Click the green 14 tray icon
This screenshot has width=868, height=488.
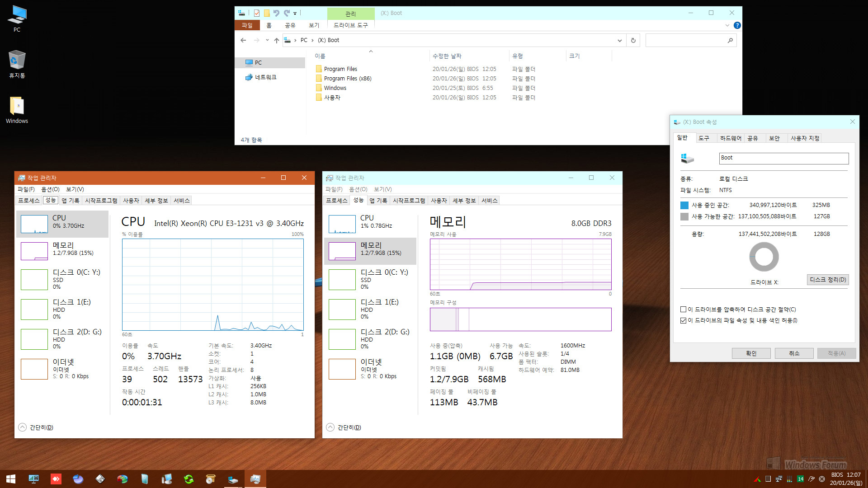click(x=800, y=479)
